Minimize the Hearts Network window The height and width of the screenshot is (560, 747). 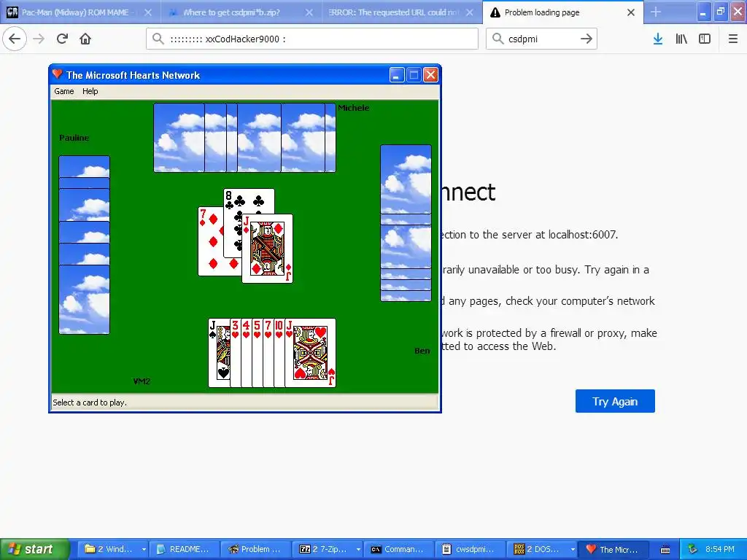click(396, 75)
